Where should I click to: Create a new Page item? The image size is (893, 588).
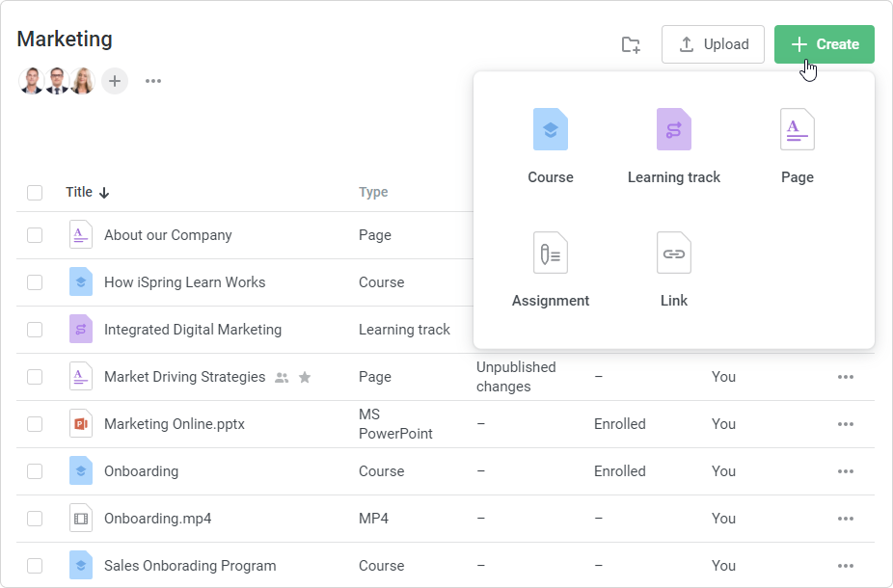pyautogui.click(x=798, y=130)
